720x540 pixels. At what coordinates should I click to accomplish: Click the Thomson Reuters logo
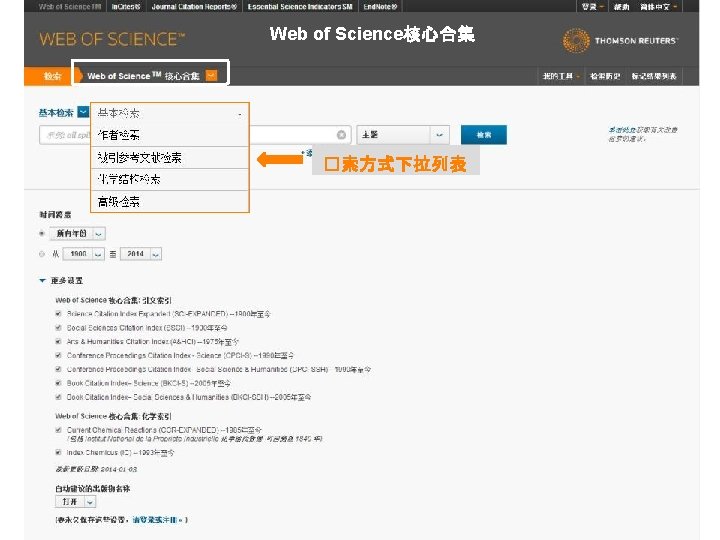(620, 40)
